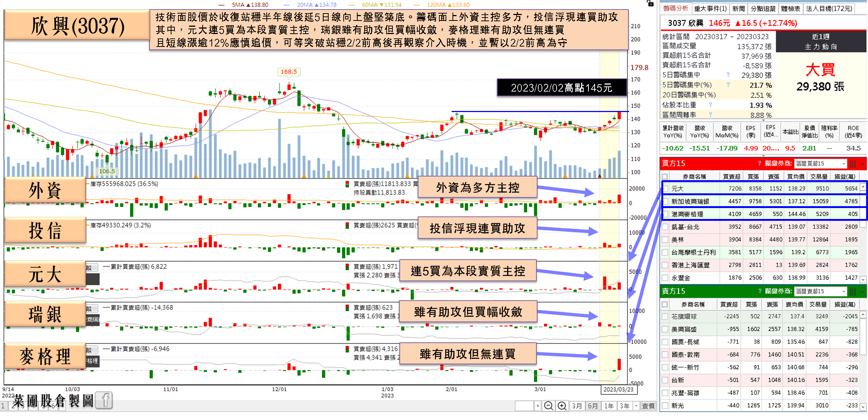Click the sellers list vertical scrollbar track

863,361
